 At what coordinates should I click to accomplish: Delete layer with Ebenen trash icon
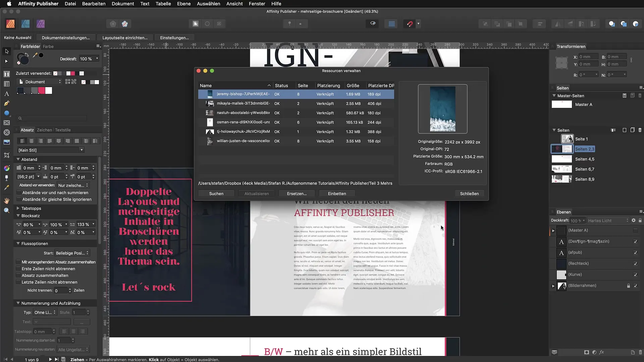coord(640,352)
